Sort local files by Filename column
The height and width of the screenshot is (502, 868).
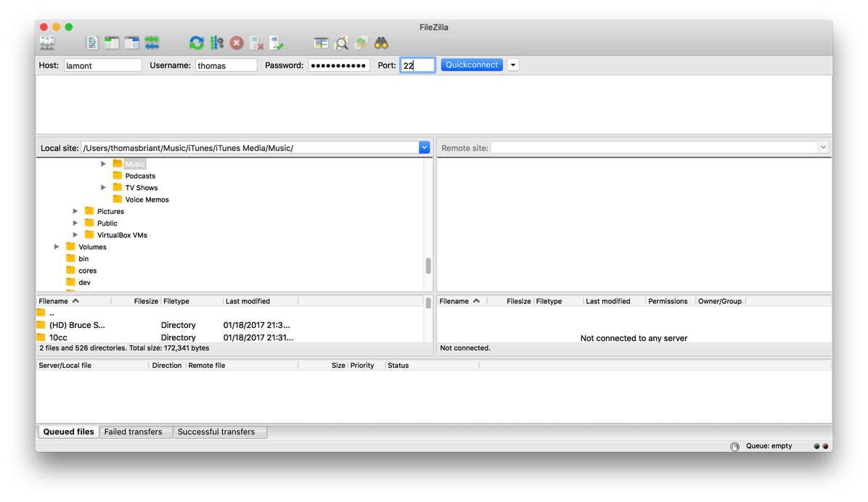(x=73, y=301)
